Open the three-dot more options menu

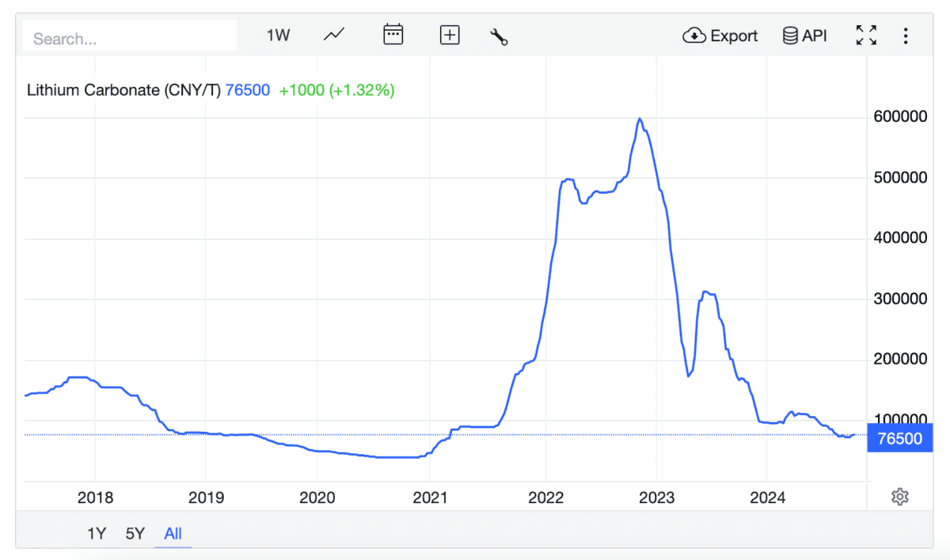tap(906, 36)
